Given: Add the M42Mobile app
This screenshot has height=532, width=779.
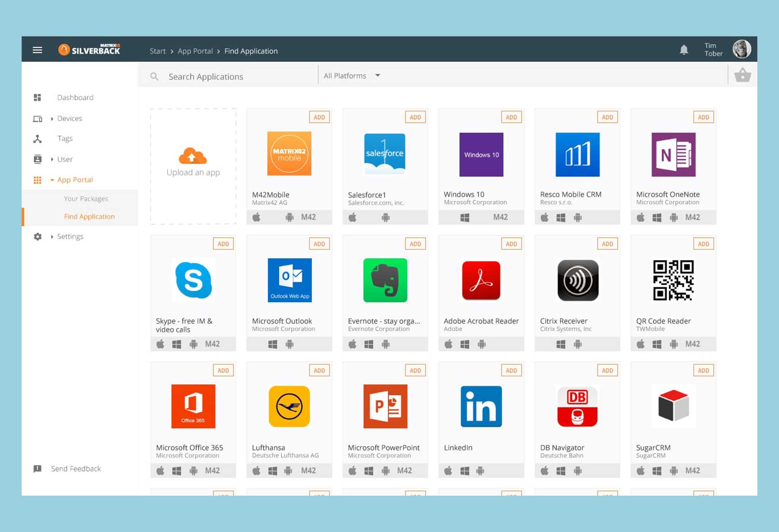Looking at the screenshot, I should pos(319,117).
